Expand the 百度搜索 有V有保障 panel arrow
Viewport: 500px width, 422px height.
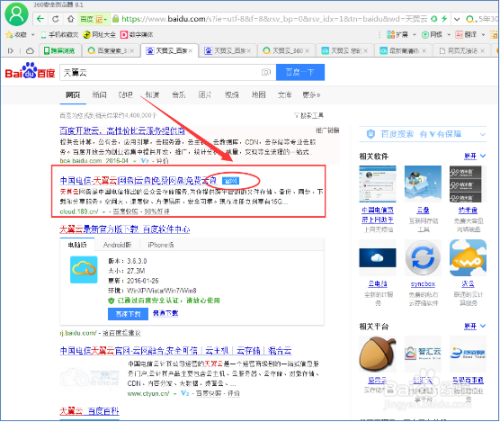click(x=482, y=135)
